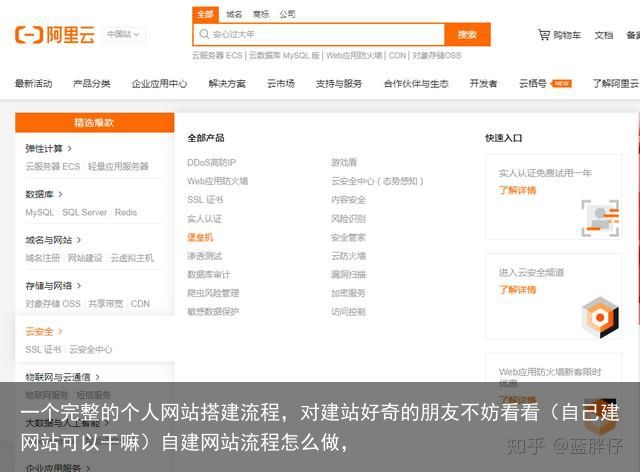Screen dimensions: 640x472
Task: Click inside the search input field
Action: [319, 34]
